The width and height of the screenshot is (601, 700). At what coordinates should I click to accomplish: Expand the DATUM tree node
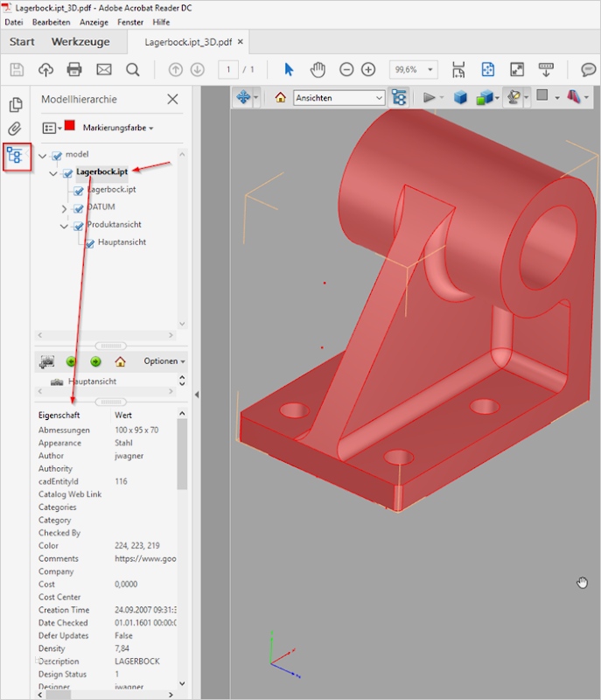65,208
